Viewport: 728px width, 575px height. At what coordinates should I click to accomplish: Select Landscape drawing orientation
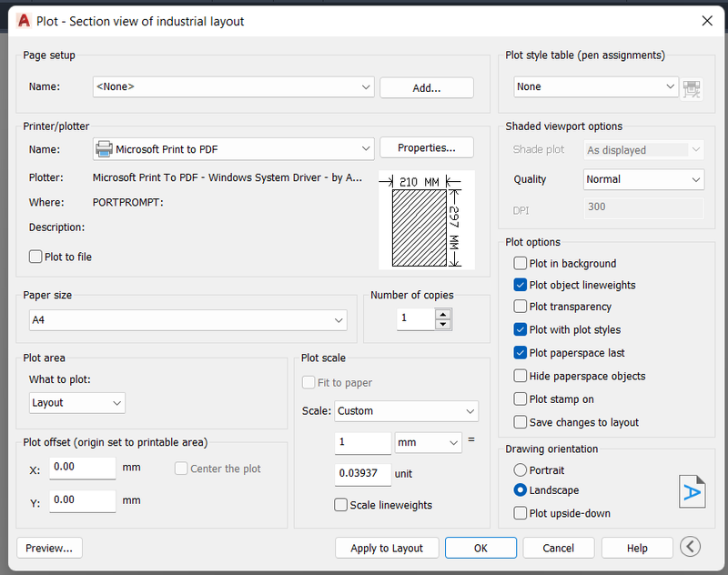coord(520,490)
